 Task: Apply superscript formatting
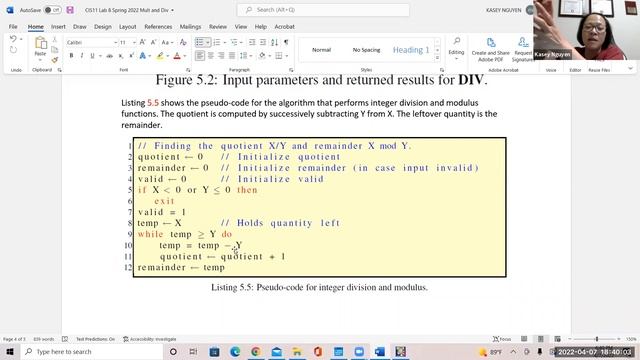point(131,56)
